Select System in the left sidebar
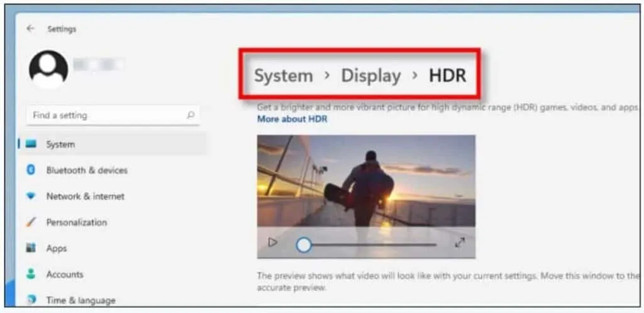The width and height of the screenshot is (644, 313). (x=60, y=144)
